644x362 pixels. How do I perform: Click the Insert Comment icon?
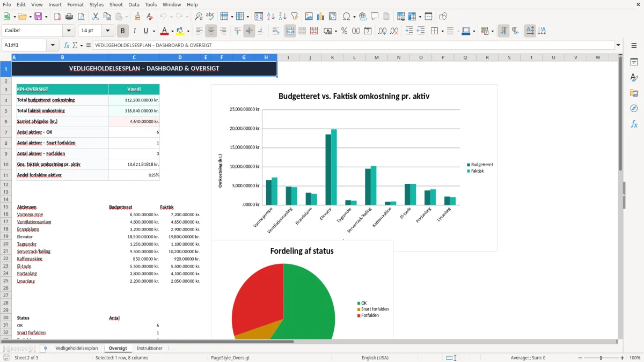(x=375, y=17)
